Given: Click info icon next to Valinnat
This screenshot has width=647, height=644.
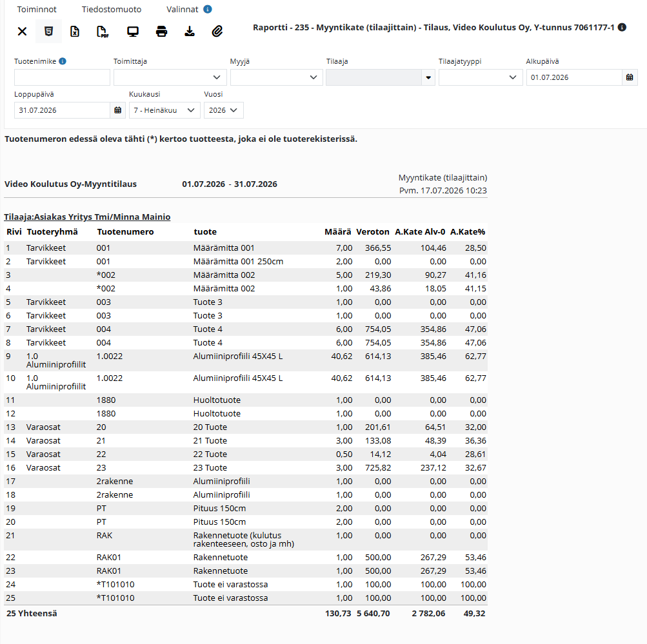Looking at the screenshot, I should [208, 9].
